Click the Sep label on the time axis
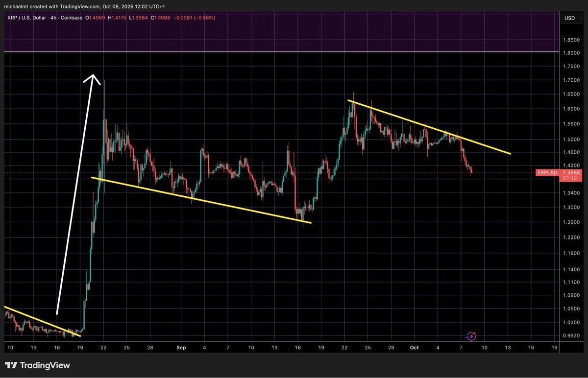Viewport: 588px width, 378px height. pos(181,347)
